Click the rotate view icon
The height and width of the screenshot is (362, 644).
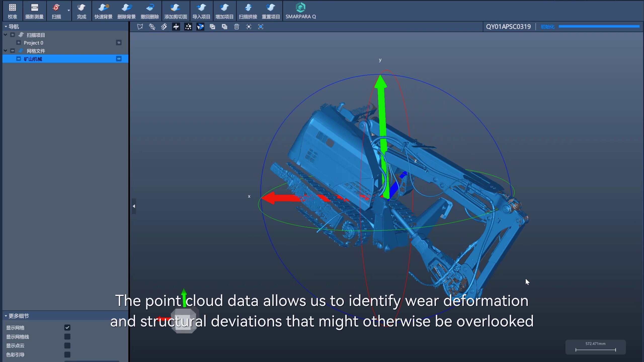tap(164, 27)
